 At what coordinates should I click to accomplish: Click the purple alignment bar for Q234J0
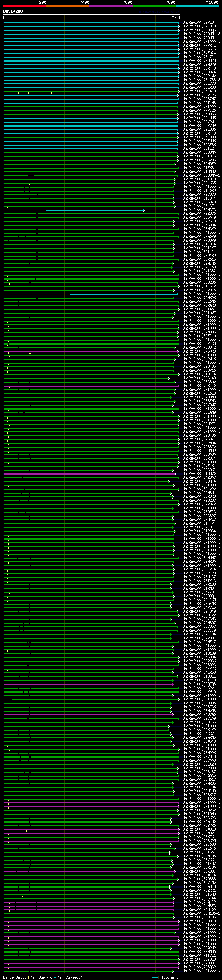point(92,386)
